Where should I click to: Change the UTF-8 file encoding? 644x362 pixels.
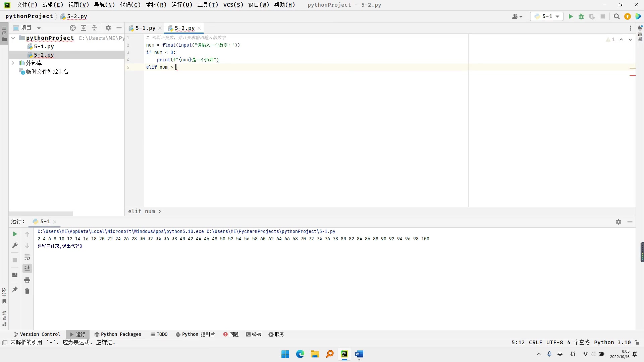(555, 342)
